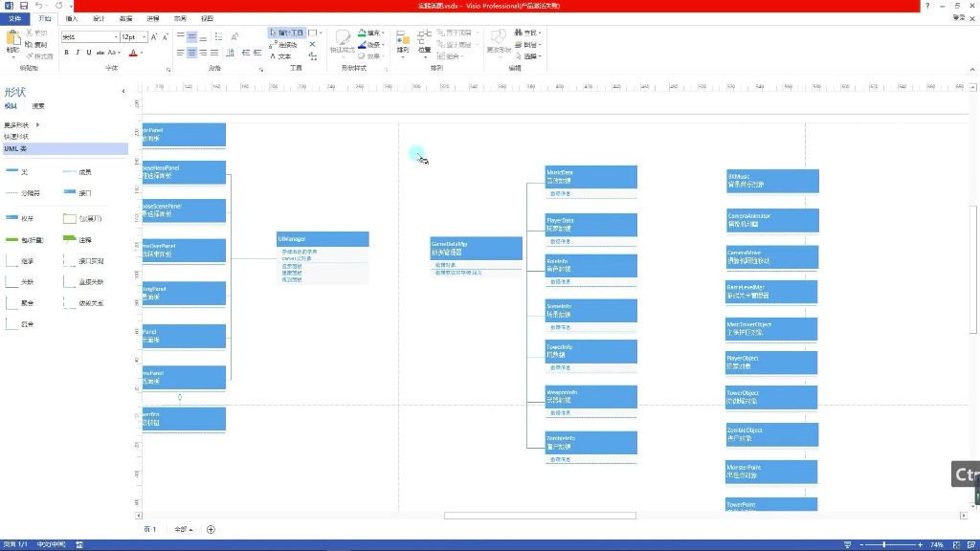This screenshot has height=551, width=980.
Task: Open the File (文件) tab
Action: coord(14,18)
